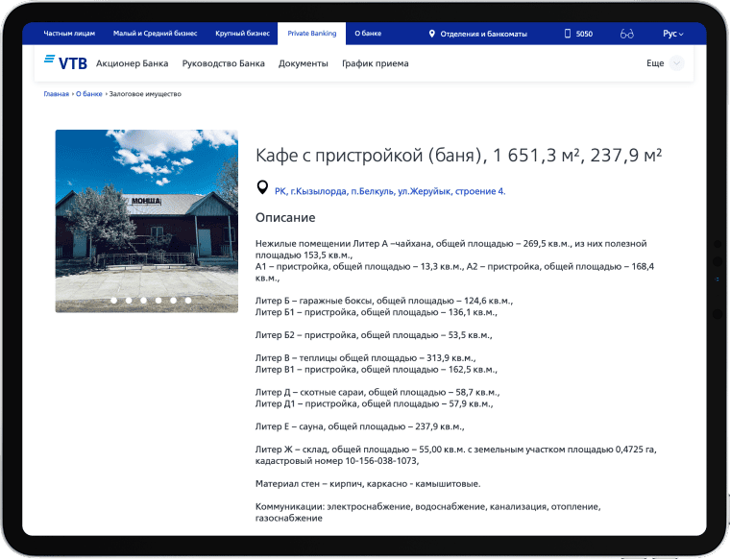
Task: Select the first carousel dot
Action: [114, 301]
